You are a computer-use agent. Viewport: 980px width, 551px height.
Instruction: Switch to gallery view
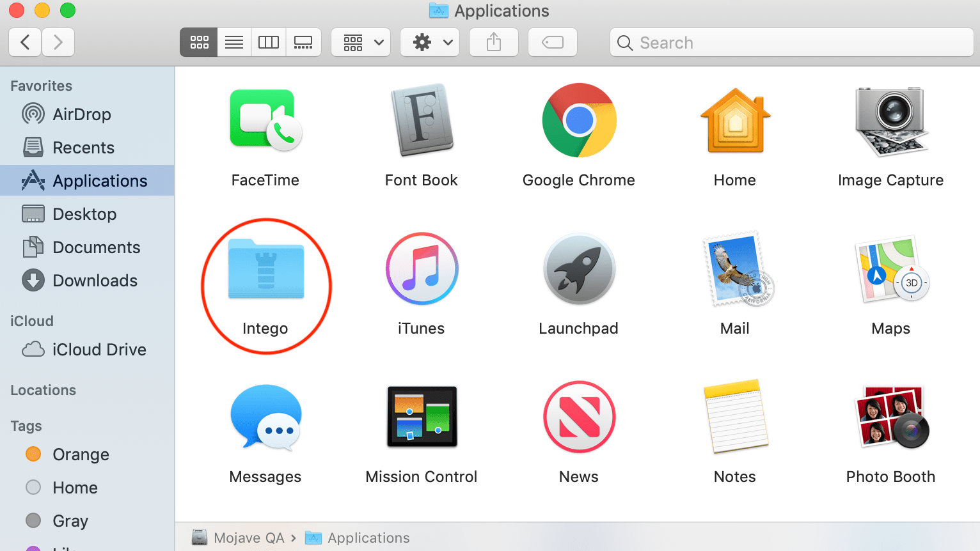pyautogui.click(x=303, y=42)
